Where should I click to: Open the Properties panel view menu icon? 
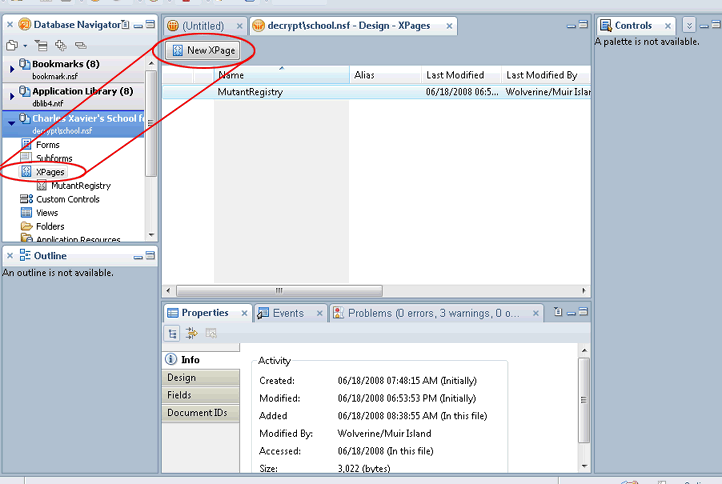[x=558, y=312]
